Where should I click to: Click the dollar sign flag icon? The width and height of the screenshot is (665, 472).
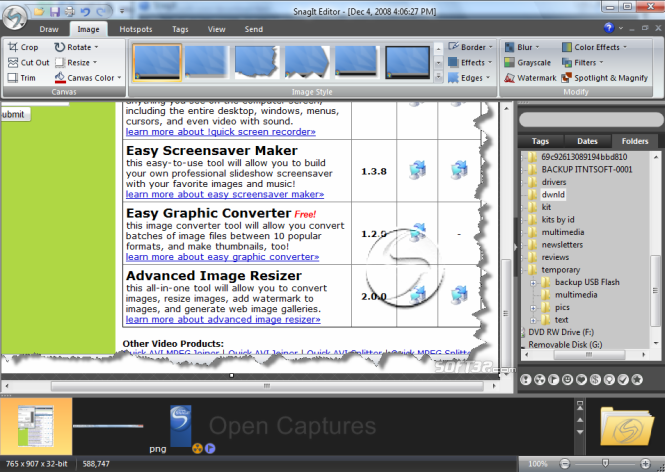pyautogui.click(x=595, y=380)
